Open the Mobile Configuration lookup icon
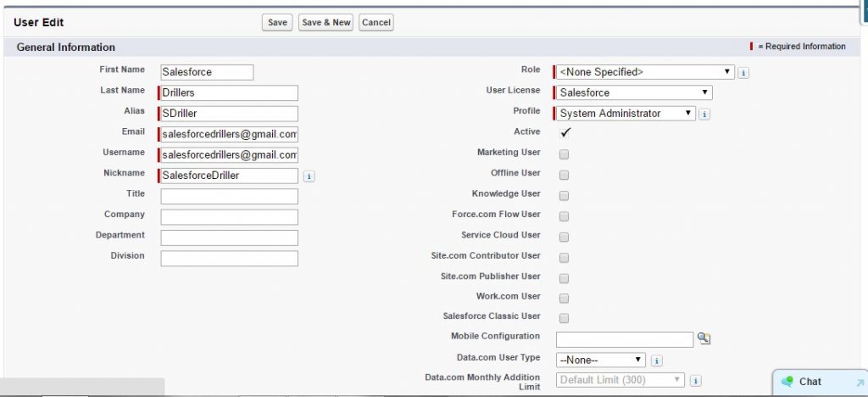This screenshot has width=868, height=397. click(x=704, y=338)
